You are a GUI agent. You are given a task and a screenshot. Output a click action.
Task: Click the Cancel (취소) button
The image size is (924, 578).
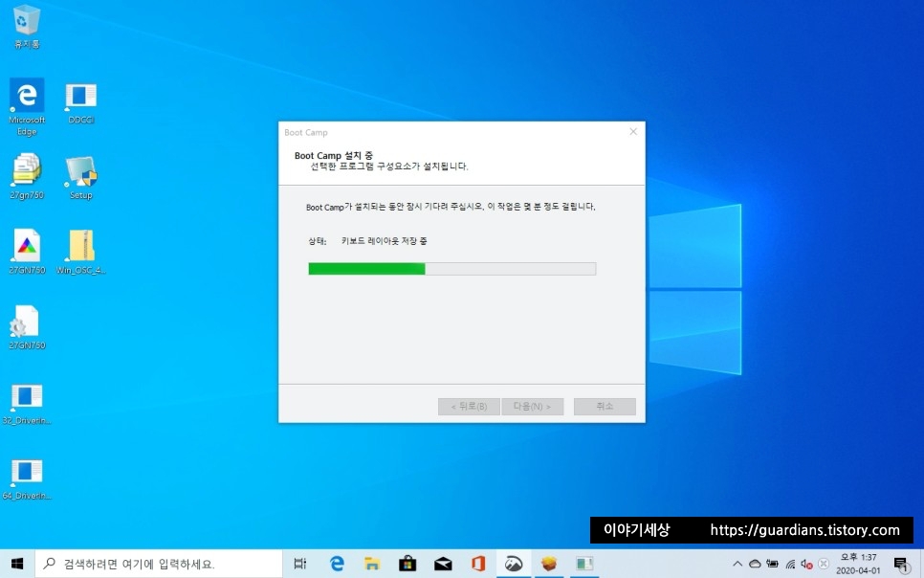click(x=605, y=407)
